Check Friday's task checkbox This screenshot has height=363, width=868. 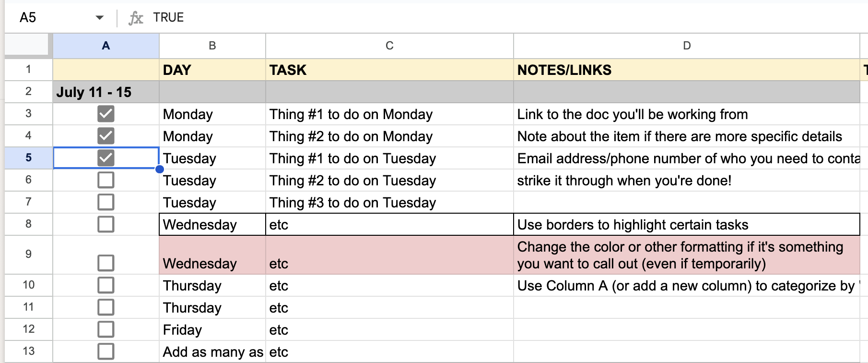105,329
